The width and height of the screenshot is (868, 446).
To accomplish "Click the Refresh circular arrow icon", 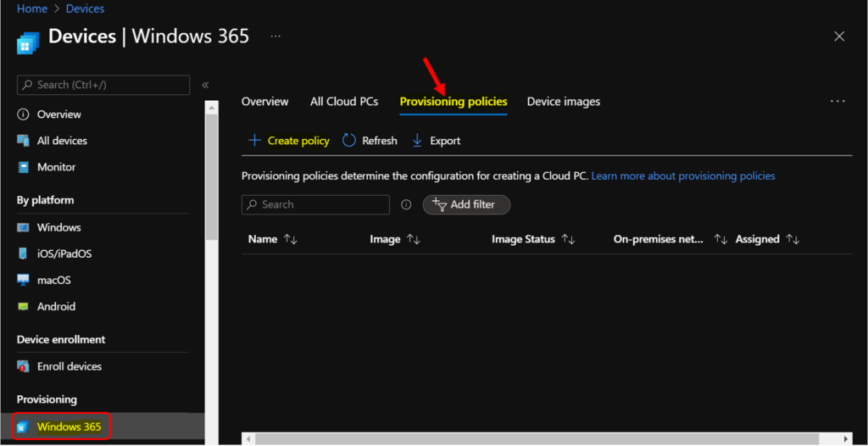I will click(x=348, y=140).
